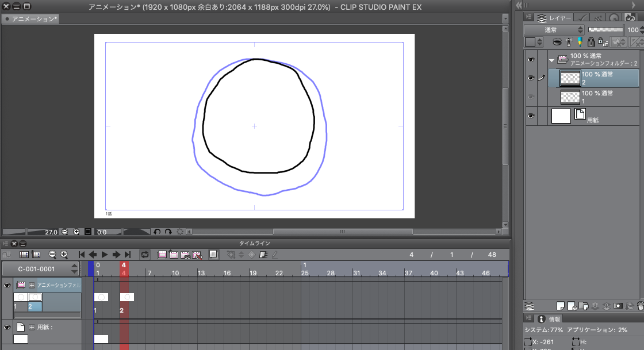Select cel 2 keyframe at frame 4 in the timeline
The height and width of the screenshot is (350, 644).
127,297
